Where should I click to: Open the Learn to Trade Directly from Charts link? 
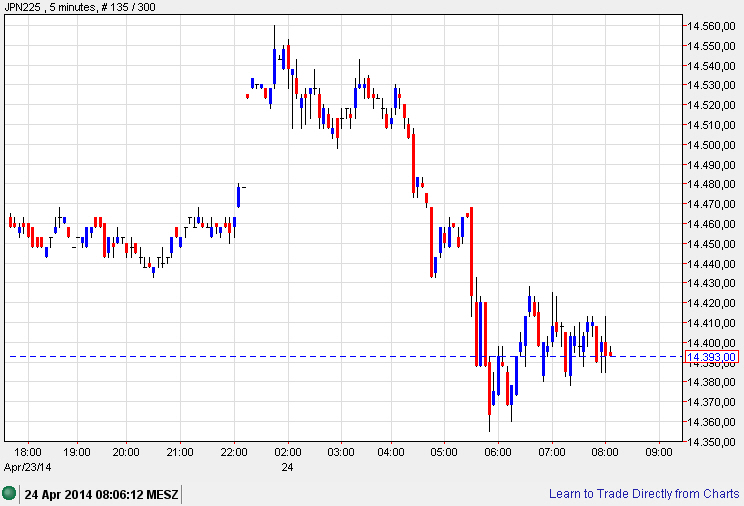[644, 494]
